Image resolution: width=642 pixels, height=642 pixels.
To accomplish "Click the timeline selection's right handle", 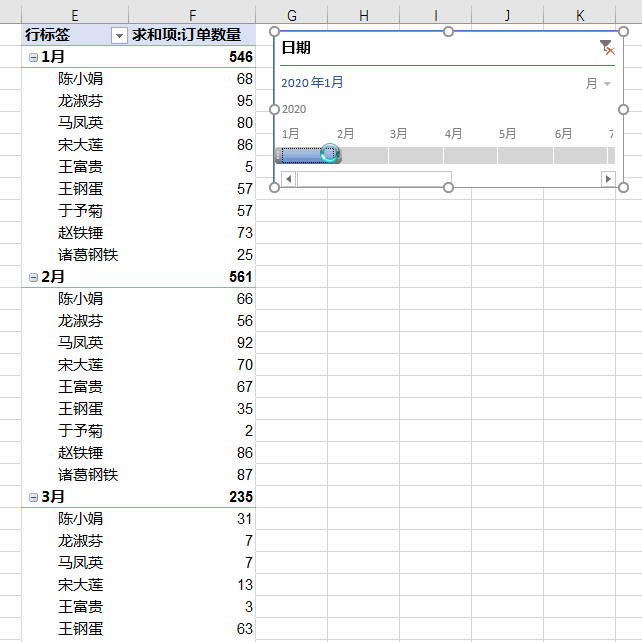I will point(337,155).
